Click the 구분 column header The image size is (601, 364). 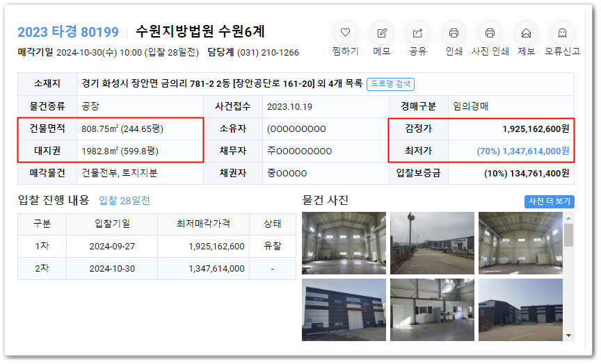[42, 224]
